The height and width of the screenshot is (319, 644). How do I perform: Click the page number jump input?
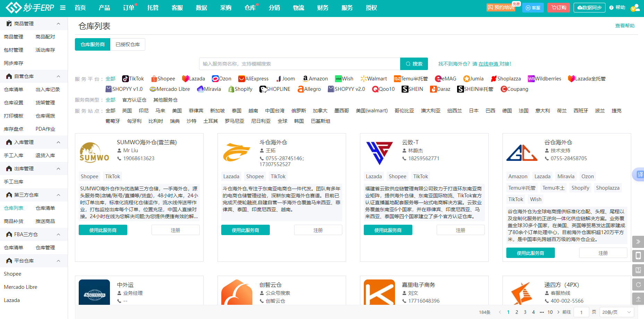pyautogui.click(x=581, y=312)
